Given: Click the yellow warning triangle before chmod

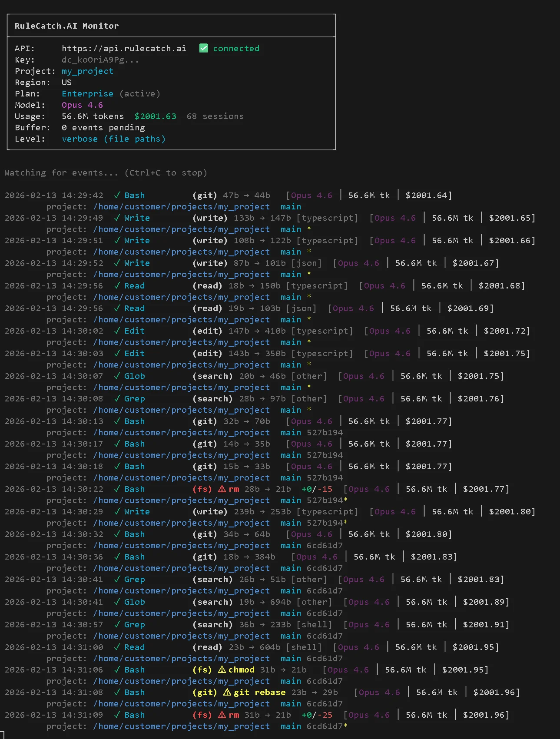Looking at the screenshot, I should [222, 669].
